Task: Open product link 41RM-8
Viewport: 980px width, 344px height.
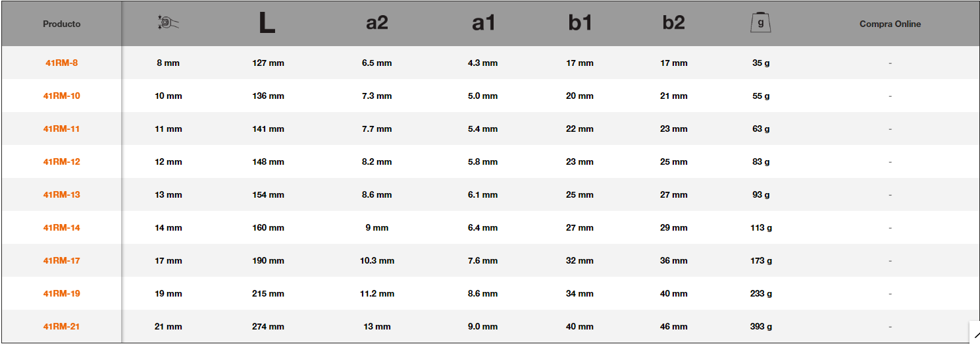Action: (61, 63)
